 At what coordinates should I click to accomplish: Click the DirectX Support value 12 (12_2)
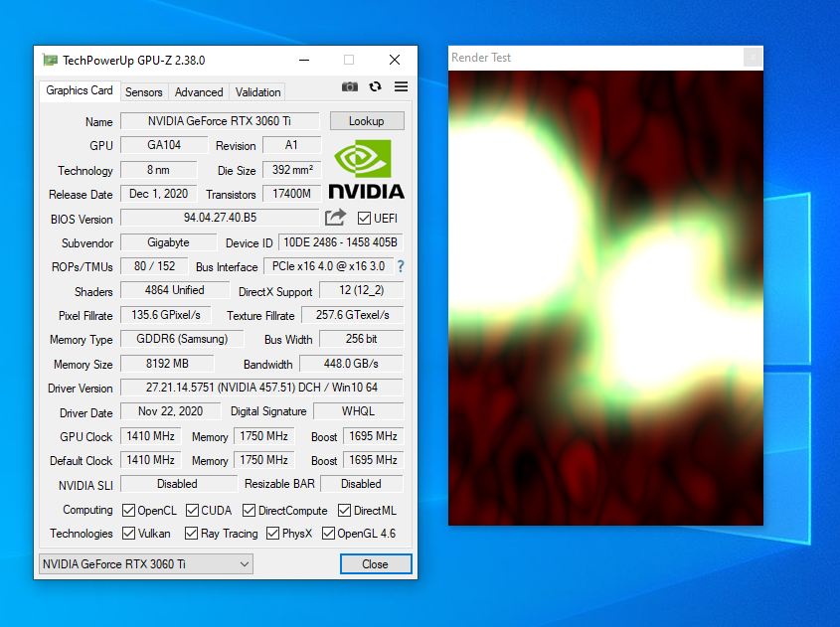point(361,290)
